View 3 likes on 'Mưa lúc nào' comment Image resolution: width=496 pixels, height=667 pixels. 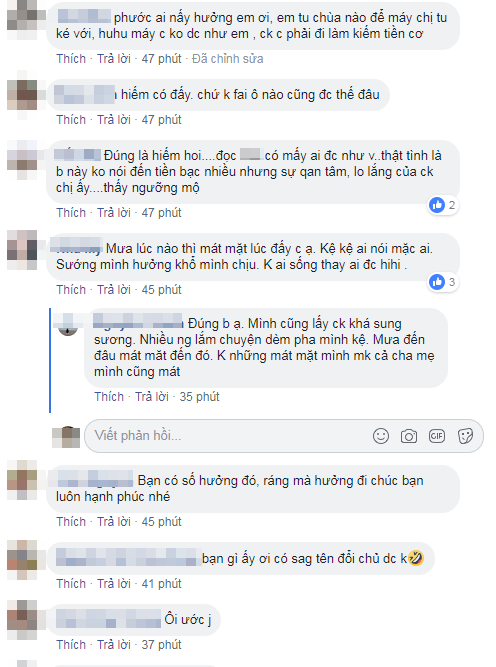443,282
